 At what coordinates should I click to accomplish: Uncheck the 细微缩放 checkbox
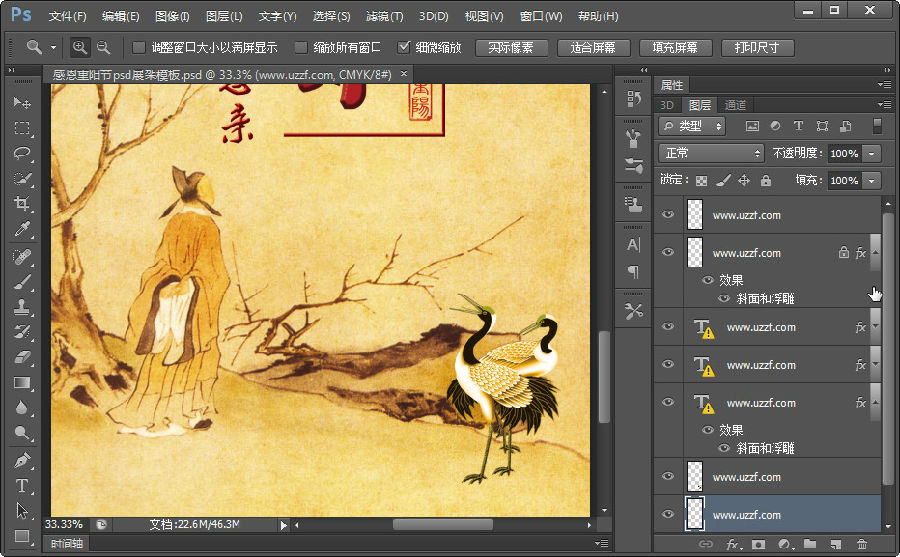coord(403,47)
